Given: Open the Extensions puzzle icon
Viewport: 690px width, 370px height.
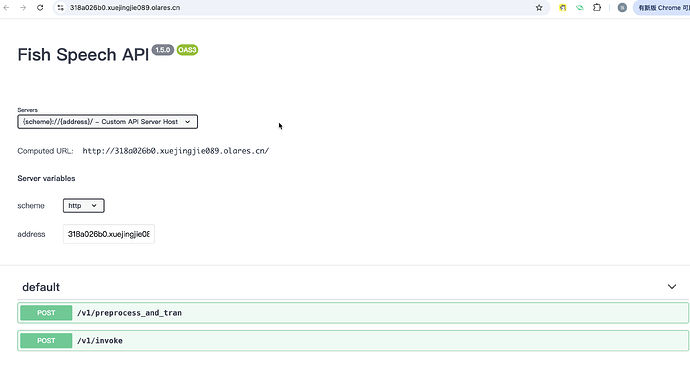Looking at the screenshot, I should click(x=597, y=7).
